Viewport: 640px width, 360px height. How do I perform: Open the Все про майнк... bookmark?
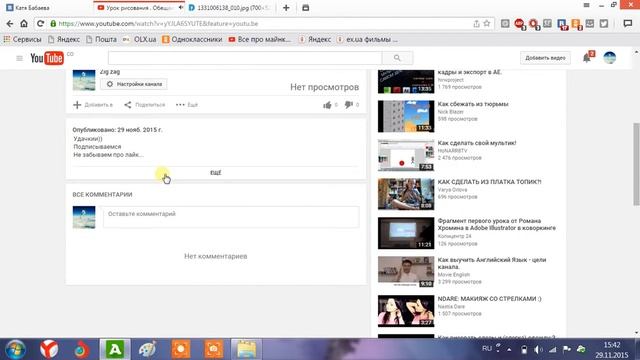click(x=260, y=40)
